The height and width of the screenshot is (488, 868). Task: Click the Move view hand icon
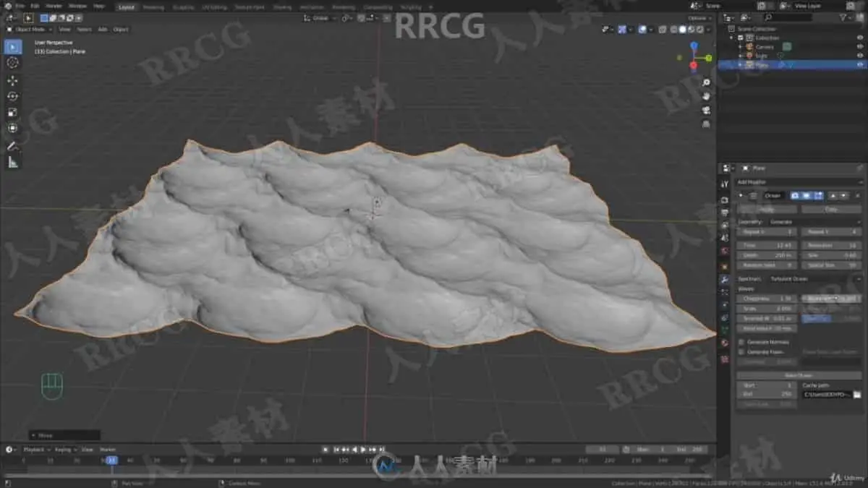click(706, 96)
